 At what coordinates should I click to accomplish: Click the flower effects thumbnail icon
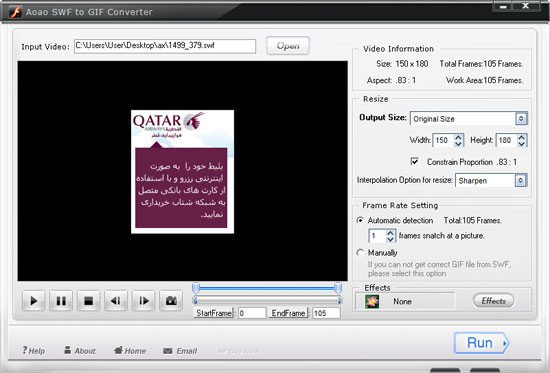[372, 301]
